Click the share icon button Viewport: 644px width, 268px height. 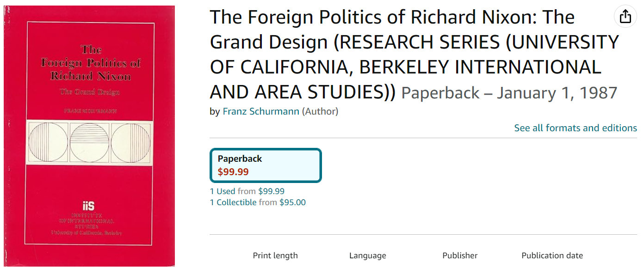(625, 17)
